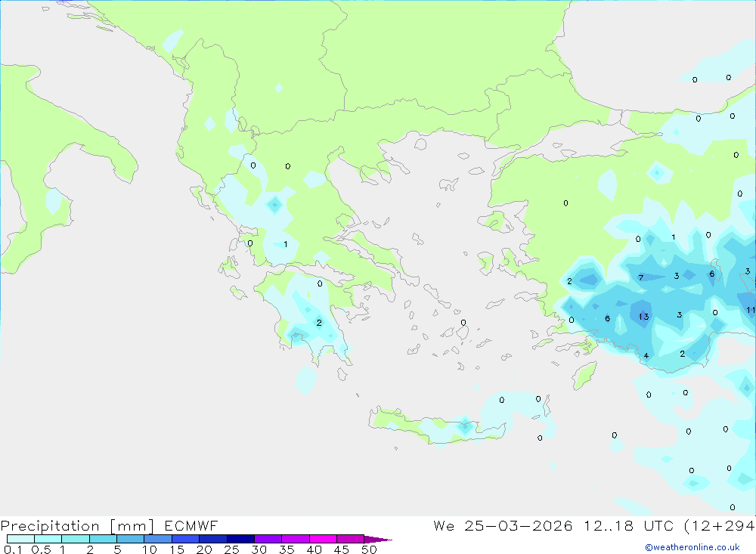This screenshot has height=554, width=756.
Task: Click the legend swatch between 15 and 20
Action: 186,539
